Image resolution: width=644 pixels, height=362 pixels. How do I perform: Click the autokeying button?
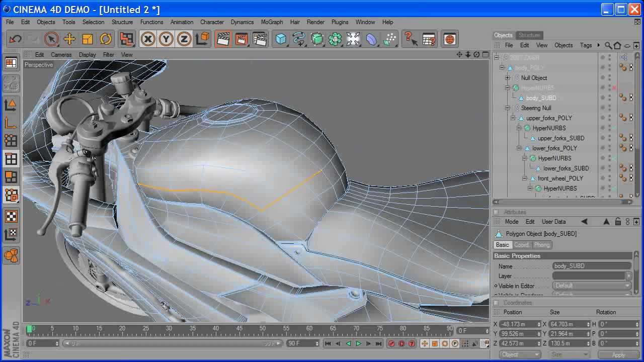pyautogui.click(x=401, y=344)
